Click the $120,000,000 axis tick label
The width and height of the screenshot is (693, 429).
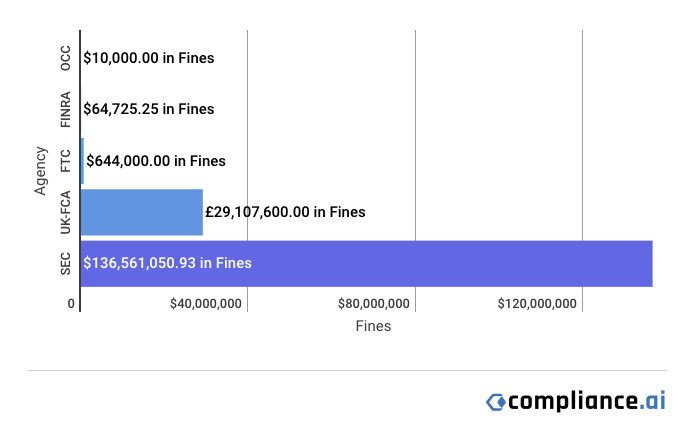537,304
